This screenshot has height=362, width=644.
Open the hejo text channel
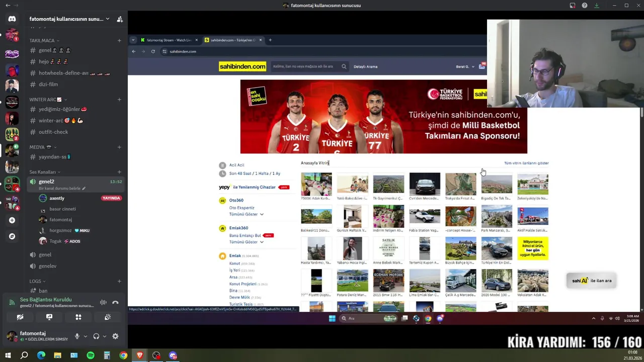click(x=75, y=62)
